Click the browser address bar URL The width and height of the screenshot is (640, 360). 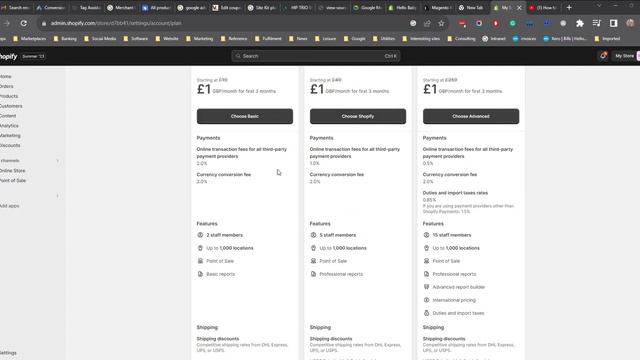point(116,23)
